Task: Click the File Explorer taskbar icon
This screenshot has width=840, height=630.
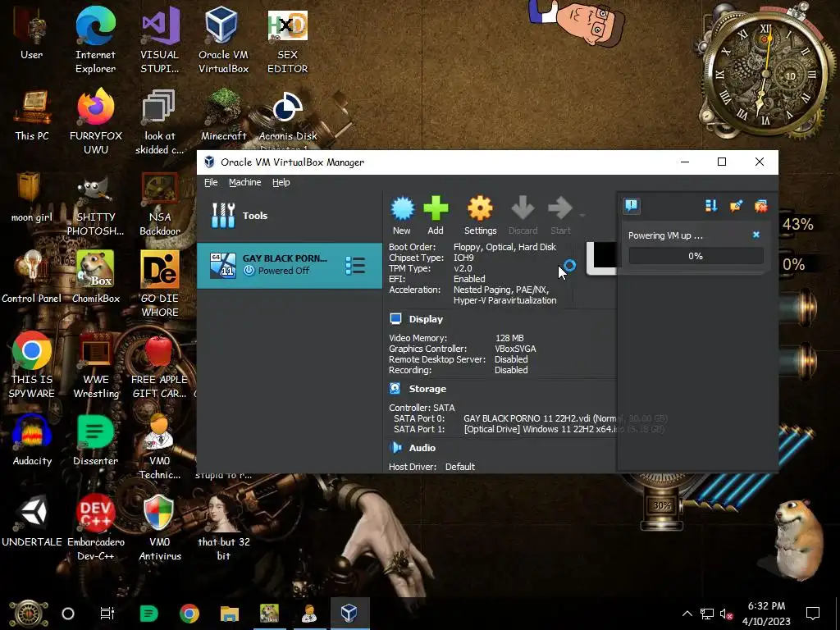Action: tap(230, 614)
